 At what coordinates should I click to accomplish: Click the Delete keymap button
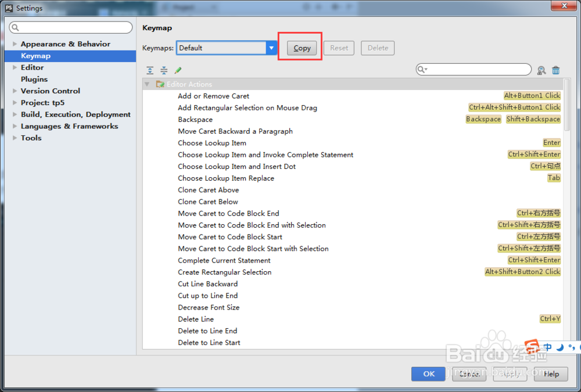378,48
